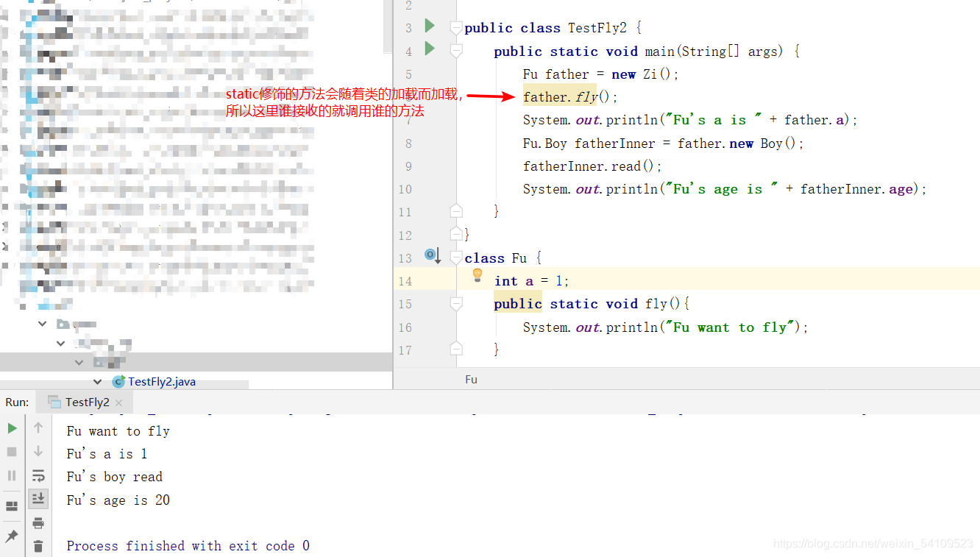Click the TestFly2 run configuration tab icon
Screen dimensions: 980x557
pos(54,402)
